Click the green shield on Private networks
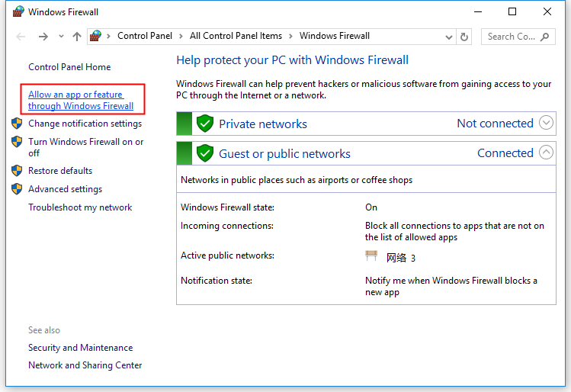This screenshot has height=392, width=571. pyautogui.click(x=205, y=124)
